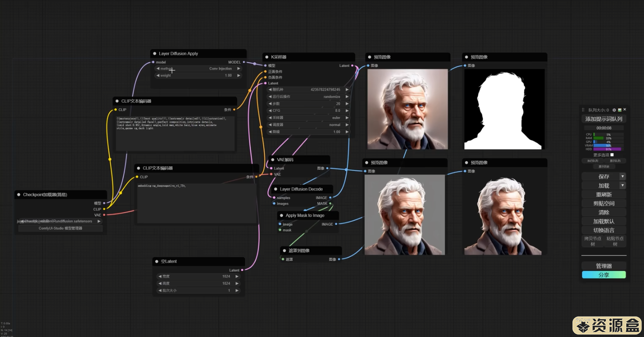
Task: Open the method Conv Injection selector
Action: [x=199, y=69]
